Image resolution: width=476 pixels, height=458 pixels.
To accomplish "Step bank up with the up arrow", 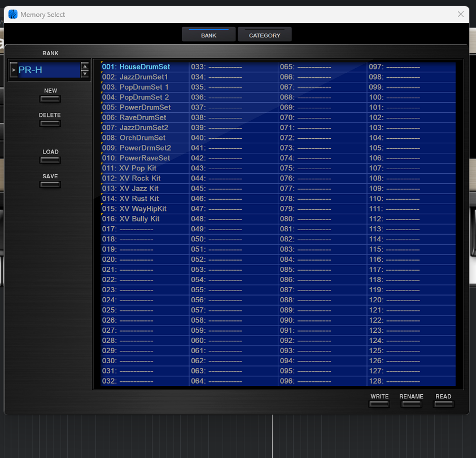I will [x=85, y=67].
